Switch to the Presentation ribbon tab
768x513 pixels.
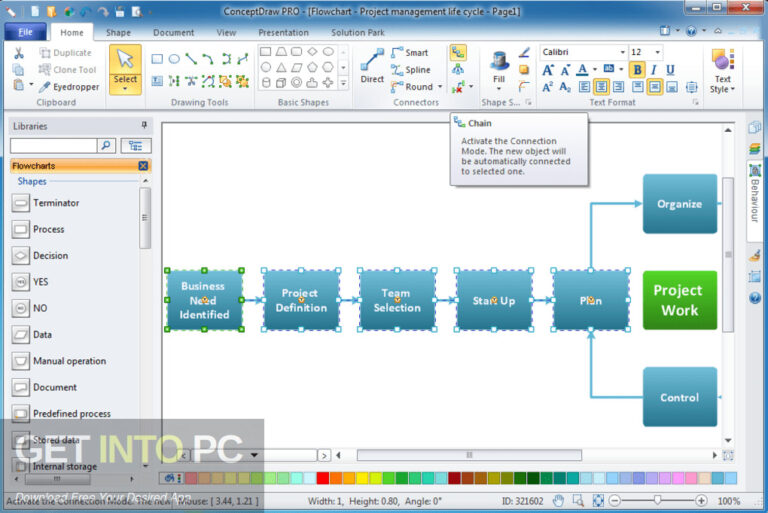(x=283, y=32)
